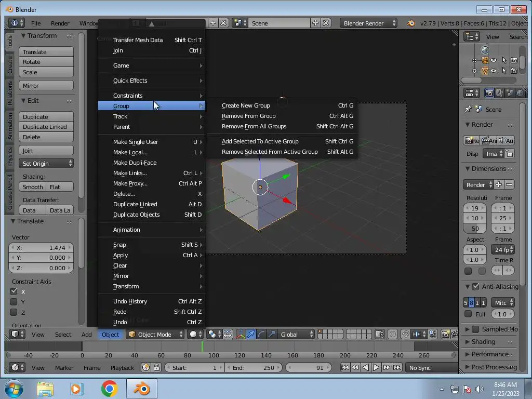This screenshot has height=399, width=532.
Task: Toggle the Anti-Aliasing checkbox
Action: [x=476, y=286]
